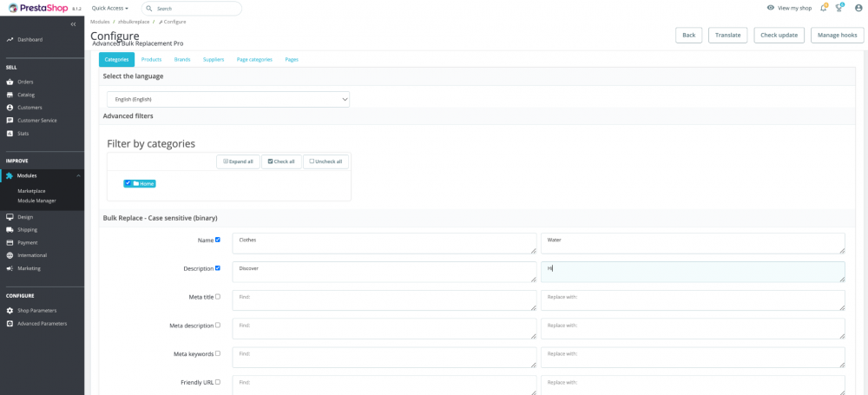Click the top Search input field

click(192, 9)
